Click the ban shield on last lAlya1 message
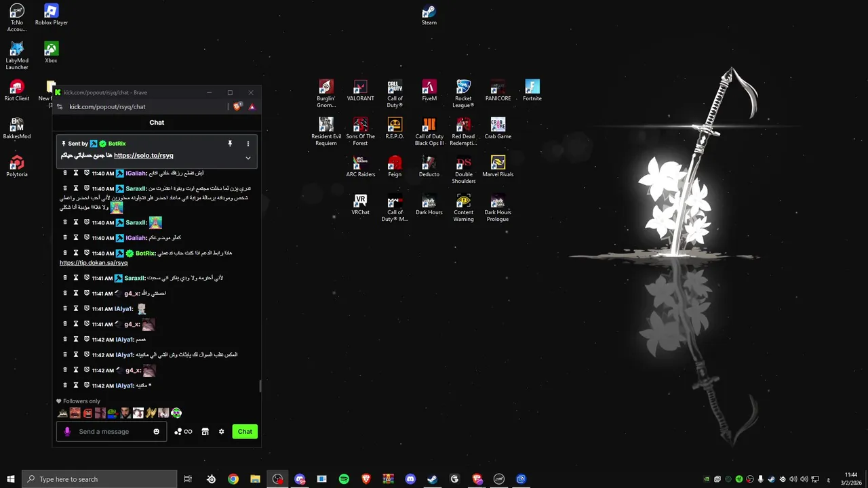This screenshot has height=488, width=868. click(x=87, y=385)
